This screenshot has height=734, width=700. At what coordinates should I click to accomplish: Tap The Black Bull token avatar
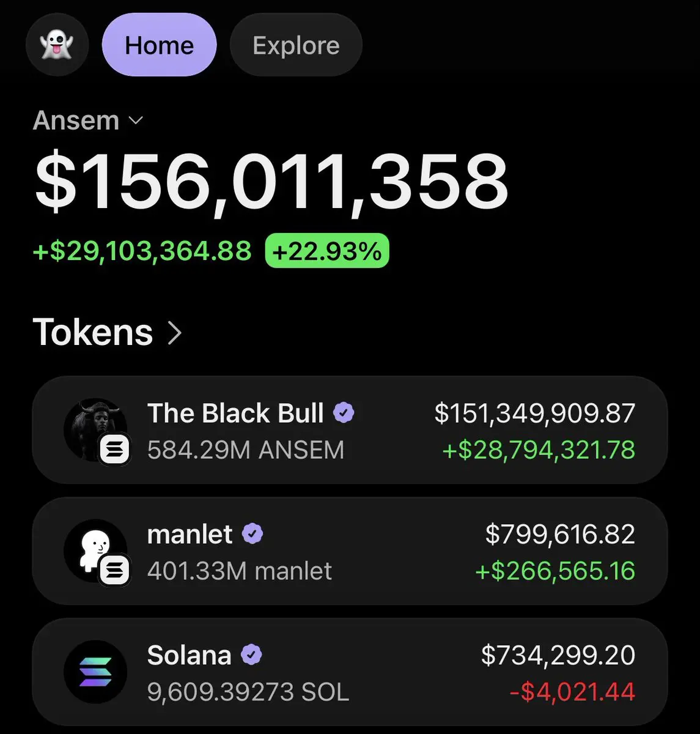(95, 430)
